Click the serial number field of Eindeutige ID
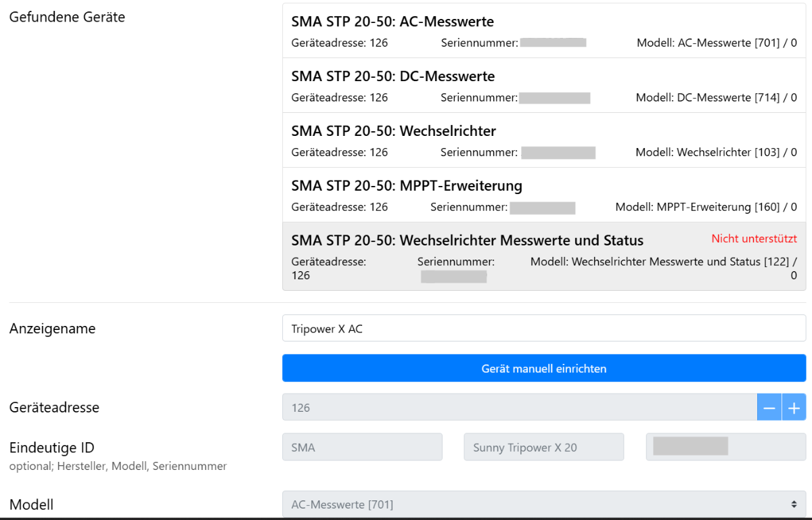Viewport: 812px width, 520px height. (x=725, y=448)
